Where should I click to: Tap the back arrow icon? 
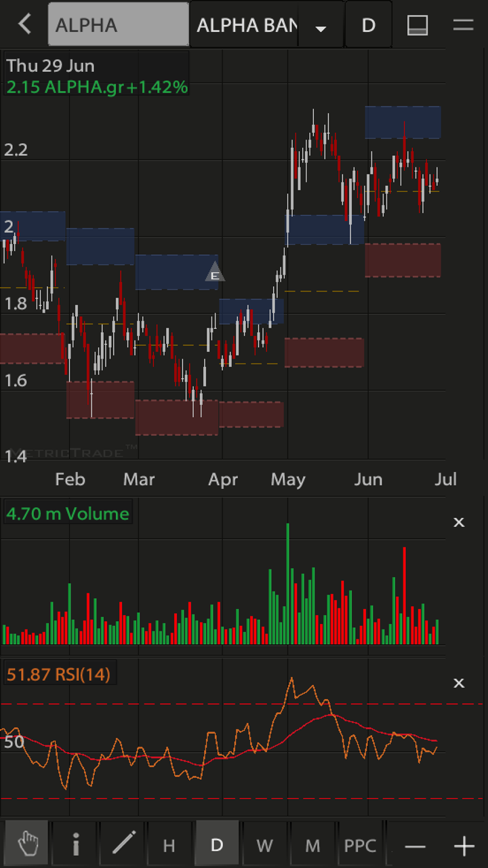point(24,25)
